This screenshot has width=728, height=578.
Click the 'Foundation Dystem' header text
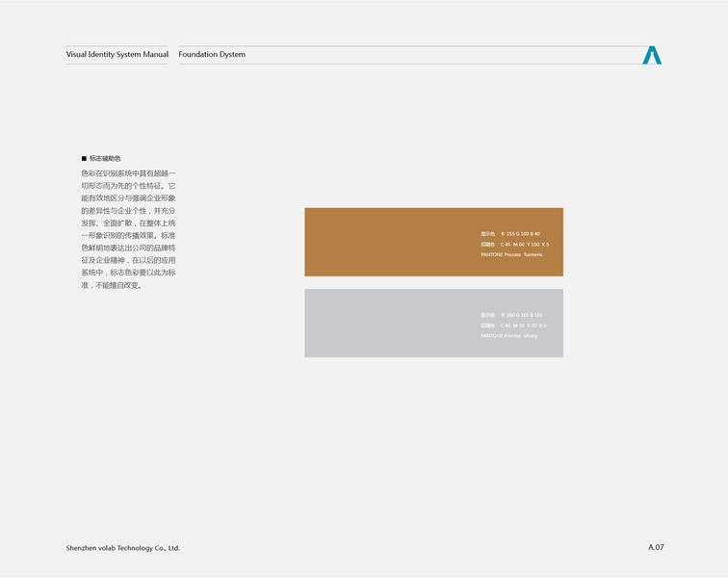point(212,54)
